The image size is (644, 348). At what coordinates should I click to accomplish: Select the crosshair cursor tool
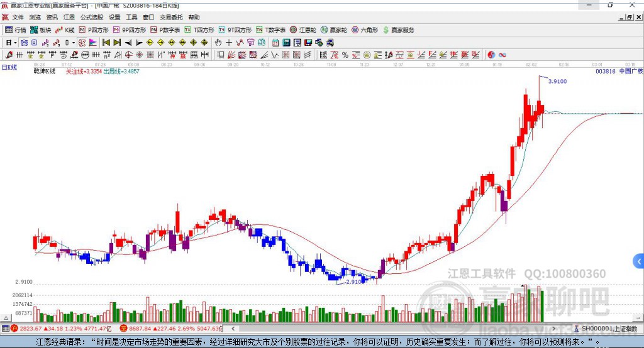[229, 43]
